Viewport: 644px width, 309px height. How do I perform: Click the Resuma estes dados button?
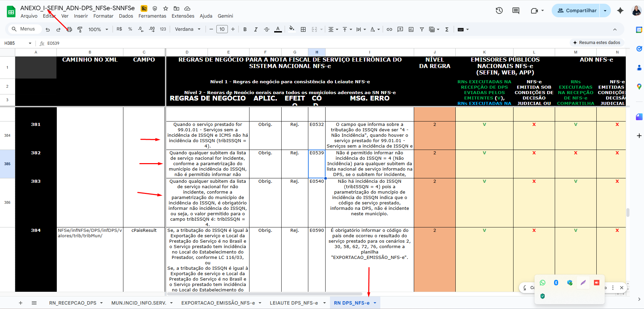[597, 43]
